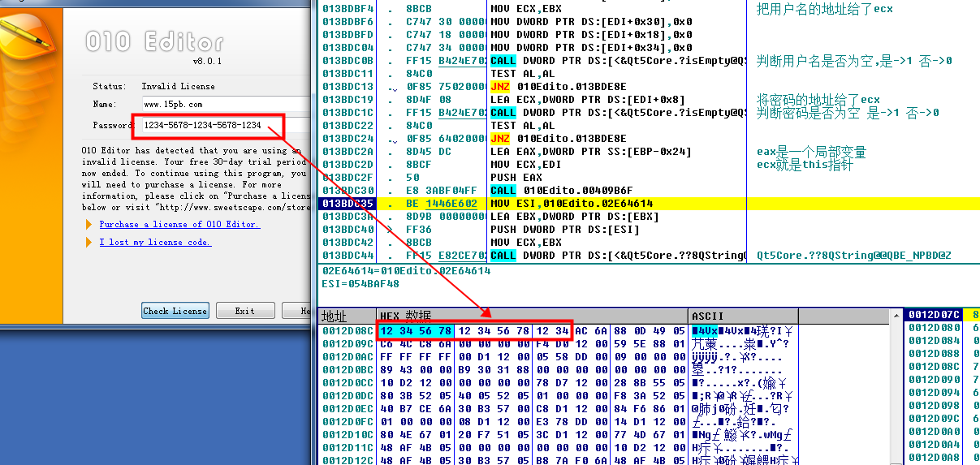
Task: Click the Exit button in license dialog
Action: (x=244, y=311)
